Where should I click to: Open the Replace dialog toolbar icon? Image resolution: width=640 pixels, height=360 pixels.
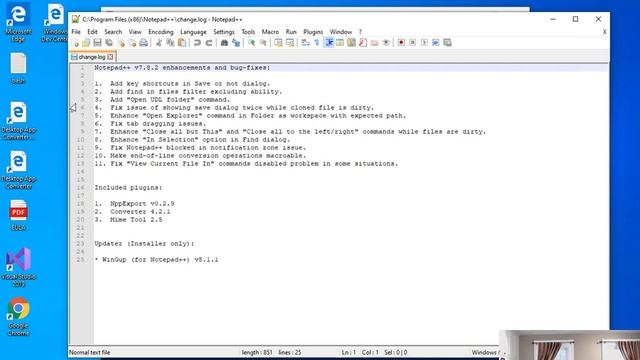coord(236,42)
